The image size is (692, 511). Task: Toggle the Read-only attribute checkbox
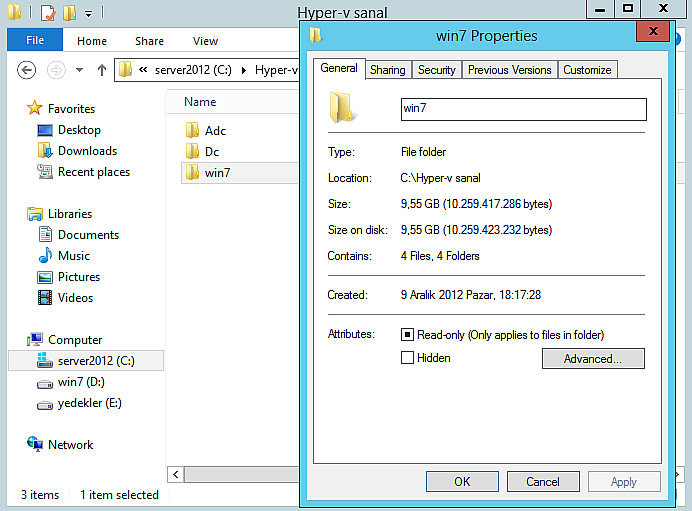[407, 335]
